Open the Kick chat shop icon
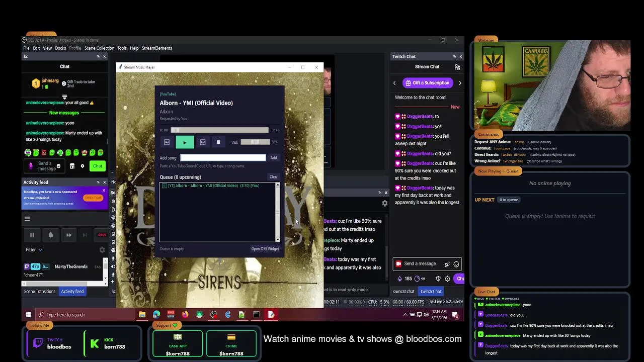The height and width of the screenshot is (362, 644). pos(72,166)
